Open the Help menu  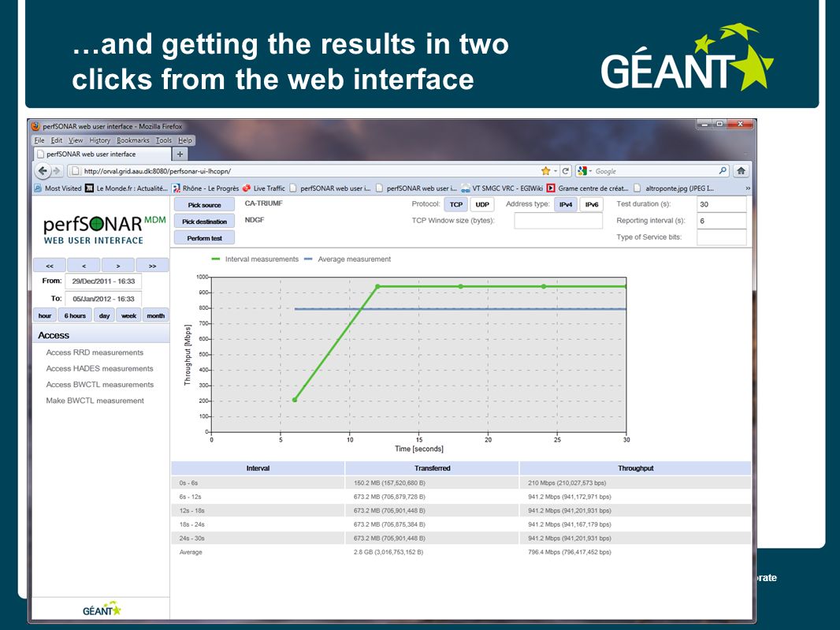[185, 140]
